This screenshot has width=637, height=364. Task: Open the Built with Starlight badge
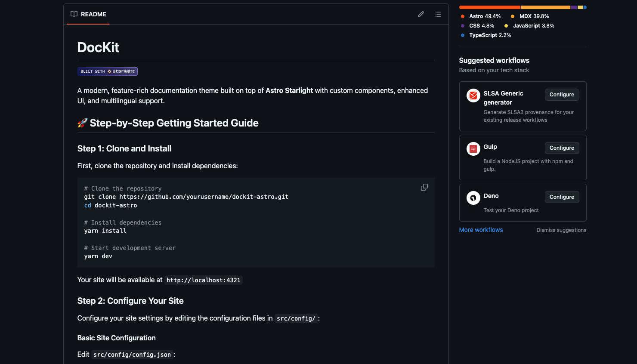point(107,71)
